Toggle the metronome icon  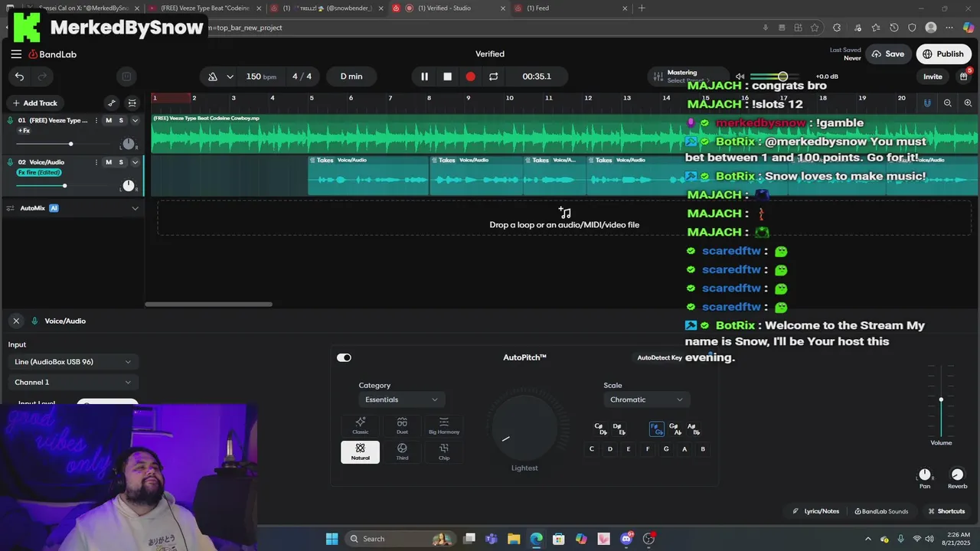(213, 77)
